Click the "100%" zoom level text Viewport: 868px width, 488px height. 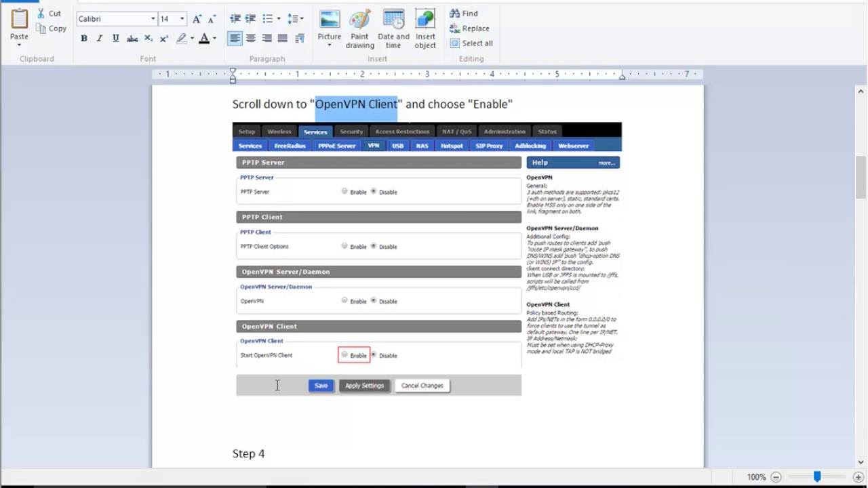point(756,477)
